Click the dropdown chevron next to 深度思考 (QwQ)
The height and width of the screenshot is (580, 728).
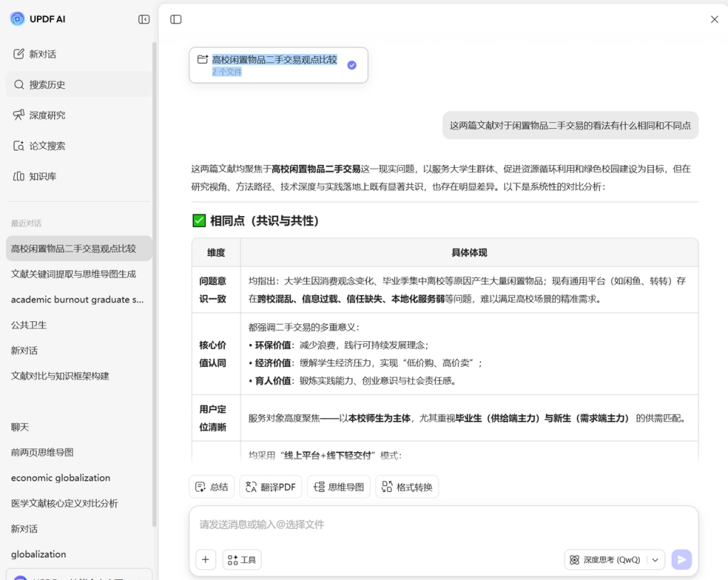click(x=655, y=560)
